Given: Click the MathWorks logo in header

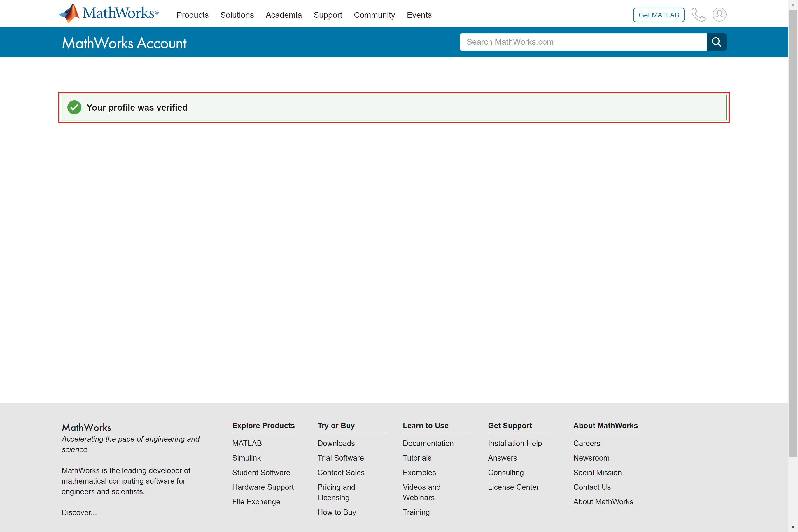Looking at the screenshot, I should [x=108, y=14].
